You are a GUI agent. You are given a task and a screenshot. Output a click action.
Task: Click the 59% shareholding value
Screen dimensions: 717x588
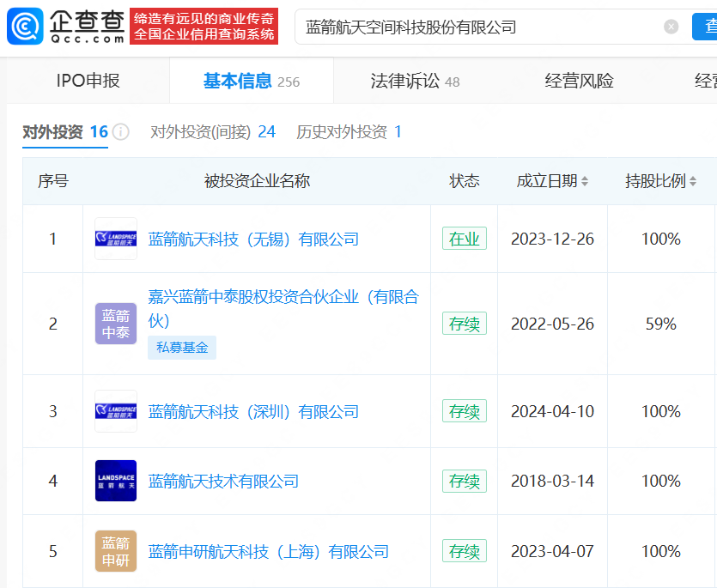[660, 324]
